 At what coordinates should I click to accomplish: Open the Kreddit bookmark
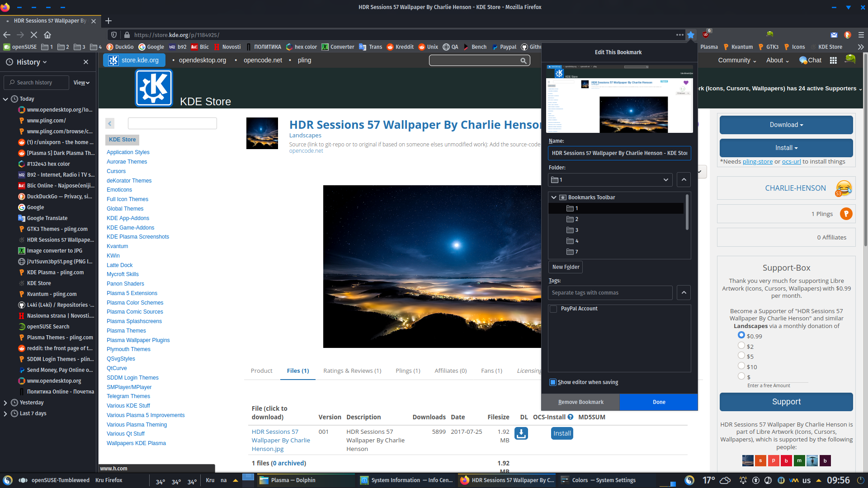tap(400, 47)
